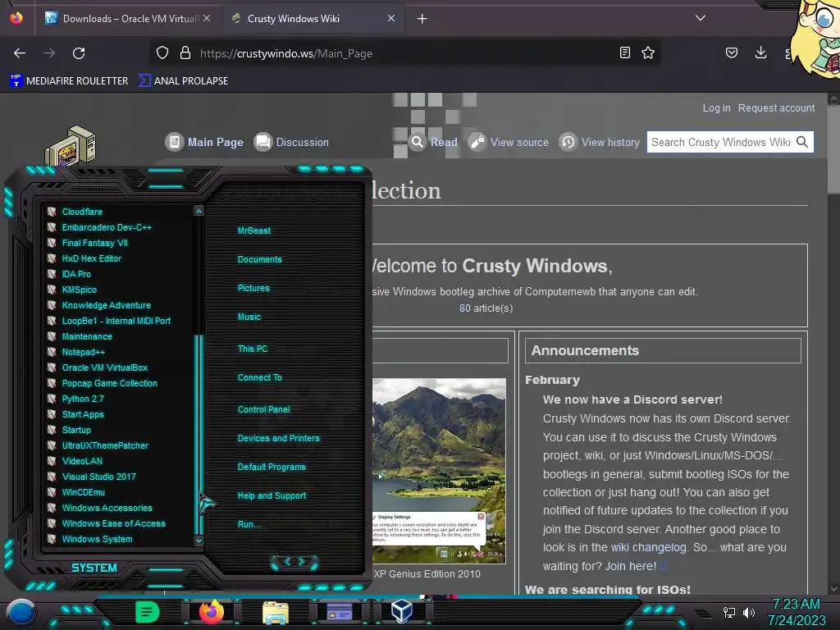Image resolution: width=840 pixels, height=630 pixels.
Task: Open View source tab
Action: [509, 142]
